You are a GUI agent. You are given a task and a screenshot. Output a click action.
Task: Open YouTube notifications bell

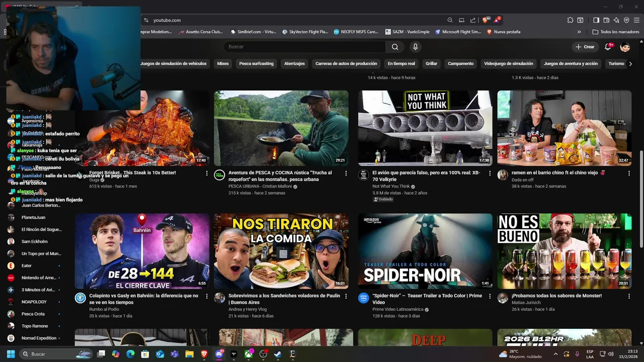[608, 47]
